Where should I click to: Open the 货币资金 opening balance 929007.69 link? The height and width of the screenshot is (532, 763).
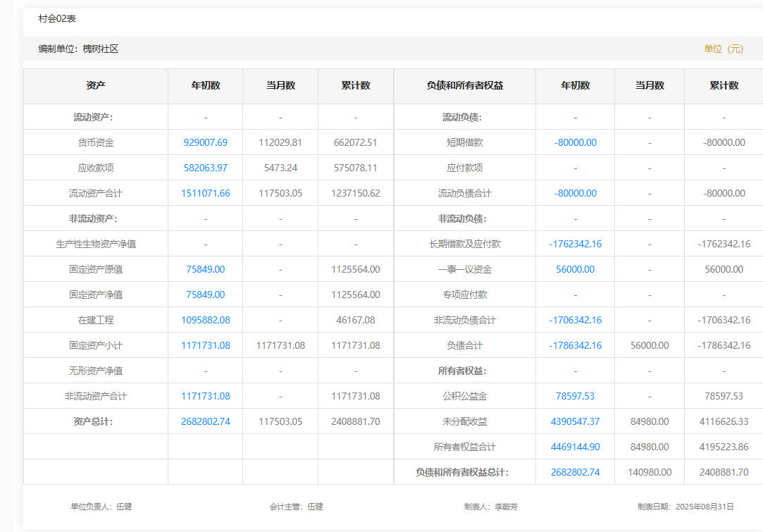click(205, 142)
